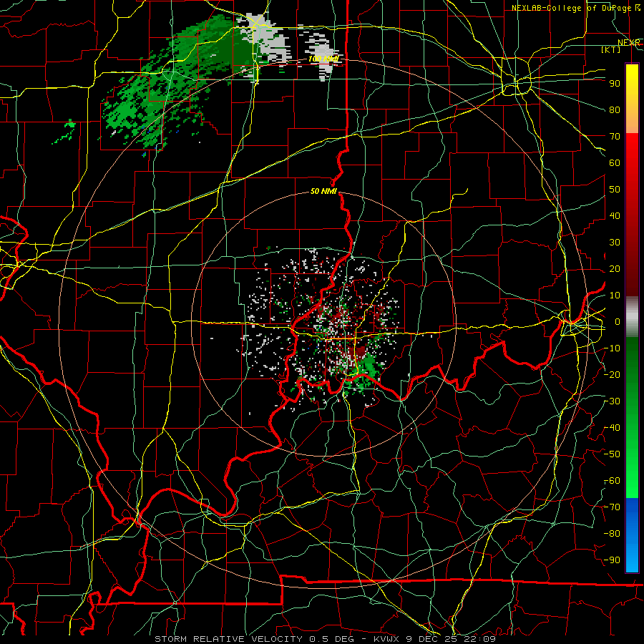The width and height of the screenshot is (644, 644).
Task: Select the -10 value on velocity scale
Action: tap(612, 348)
